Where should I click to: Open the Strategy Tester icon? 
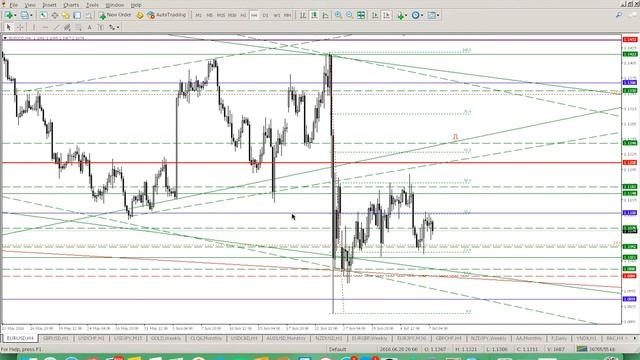[89, 15]
